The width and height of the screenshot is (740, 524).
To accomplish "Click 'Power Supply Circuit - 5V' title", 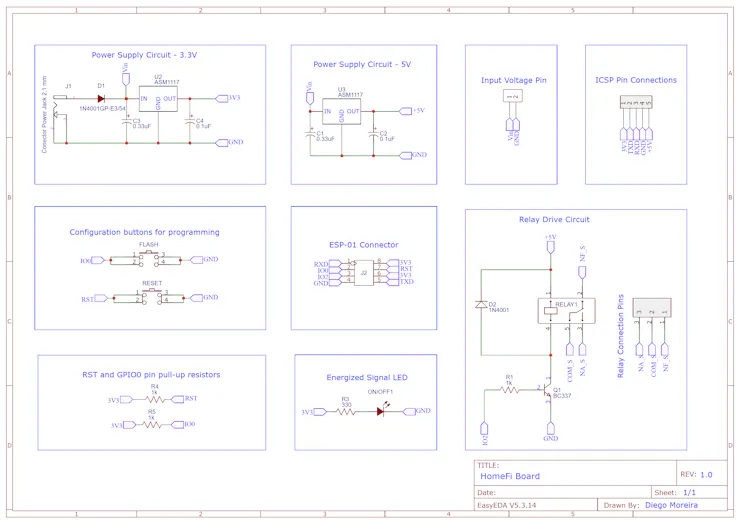I will 362,64.
